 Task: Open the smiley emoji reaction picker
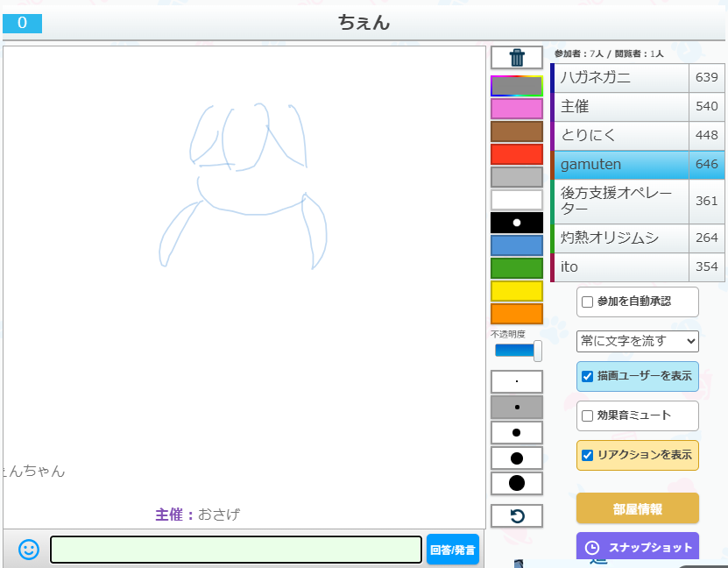(x=29, y=550)
